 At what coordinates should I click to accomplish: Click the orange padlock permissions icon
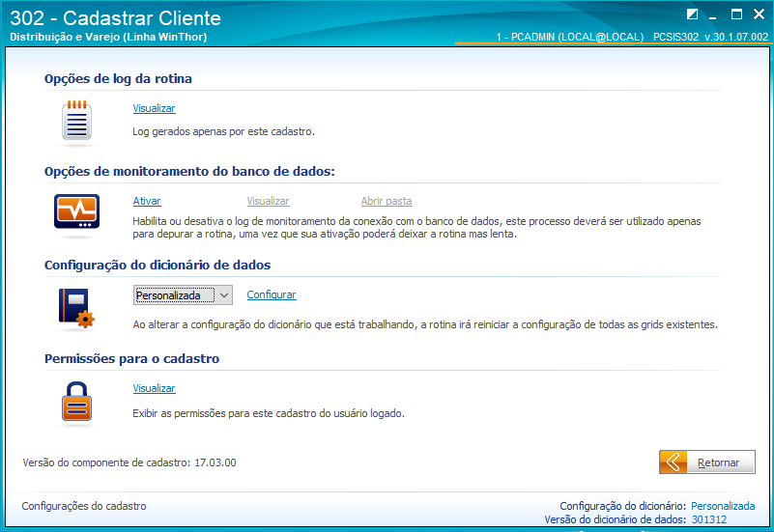pos(76,401)
